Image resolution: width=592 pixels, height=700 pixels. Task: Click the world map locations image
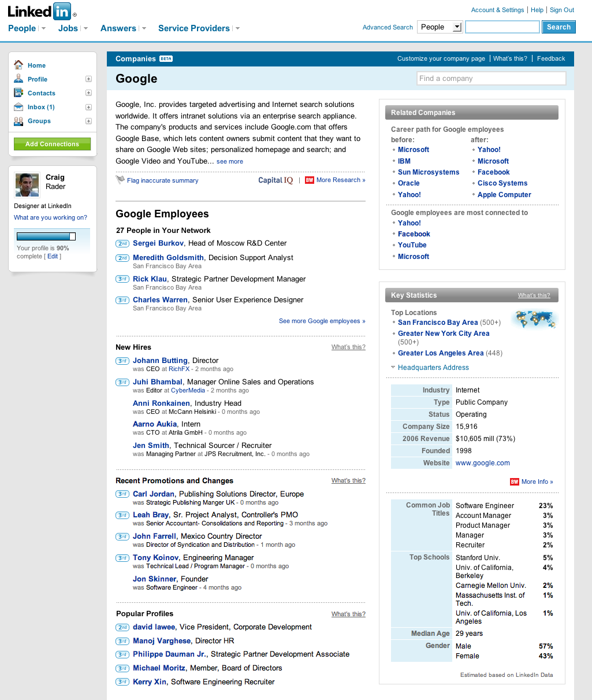point(535,319)
